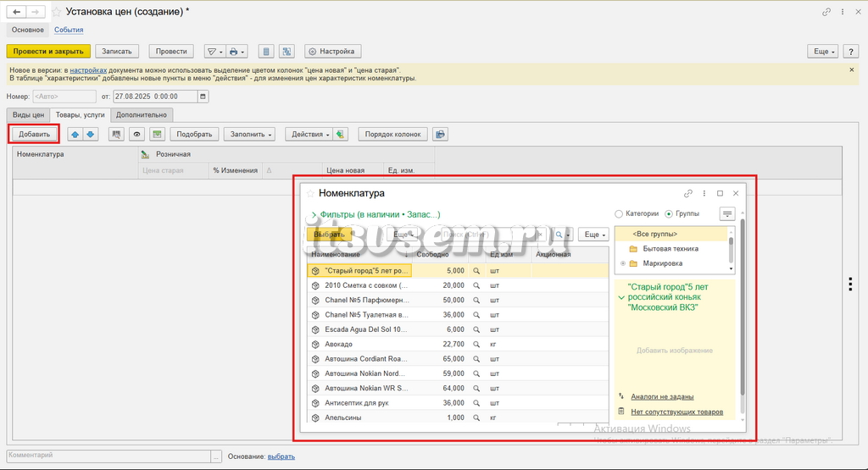The image size is (868, 470).
Task: Open the События section link
Action: [69, 30]
